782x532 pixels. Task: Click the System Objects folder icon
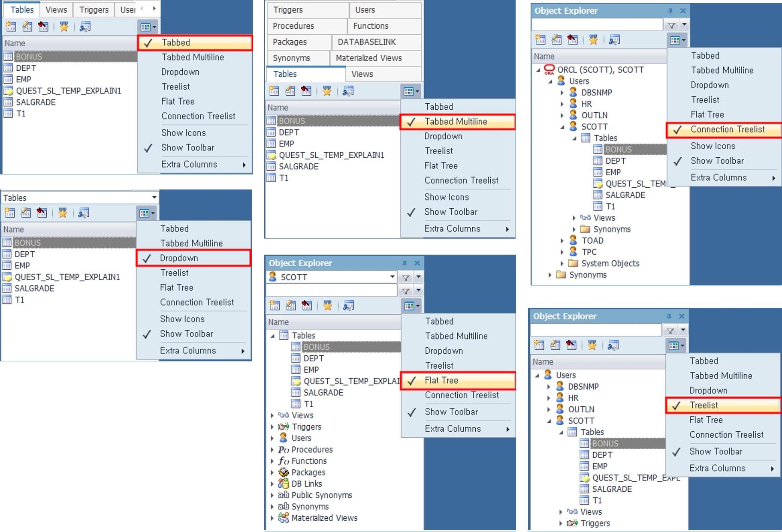573,263
